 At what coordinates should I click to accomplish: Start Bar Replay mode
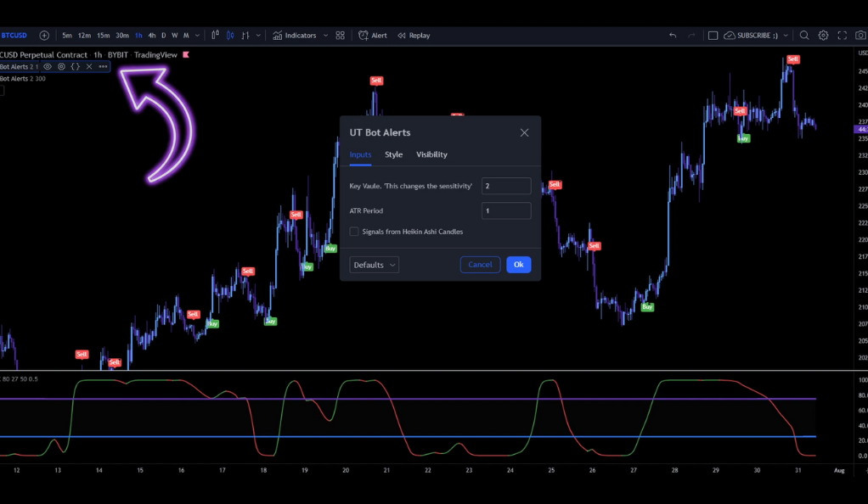(414, 36)
